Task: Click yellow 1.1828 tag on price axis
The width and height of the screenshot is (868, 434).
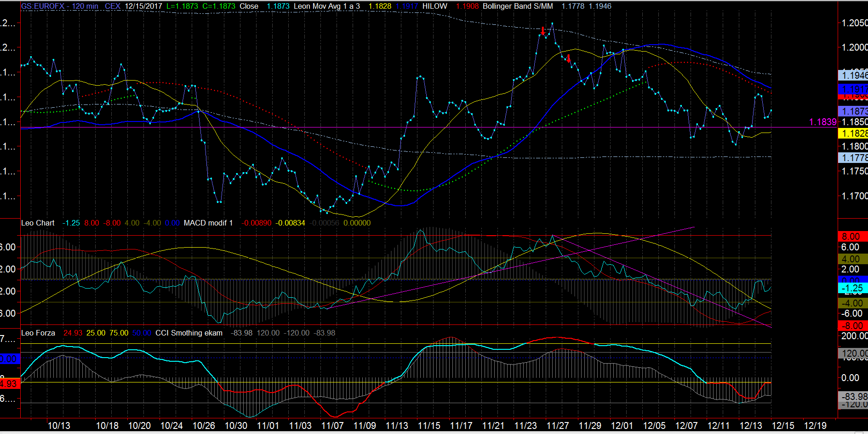Action: point(853,133)
